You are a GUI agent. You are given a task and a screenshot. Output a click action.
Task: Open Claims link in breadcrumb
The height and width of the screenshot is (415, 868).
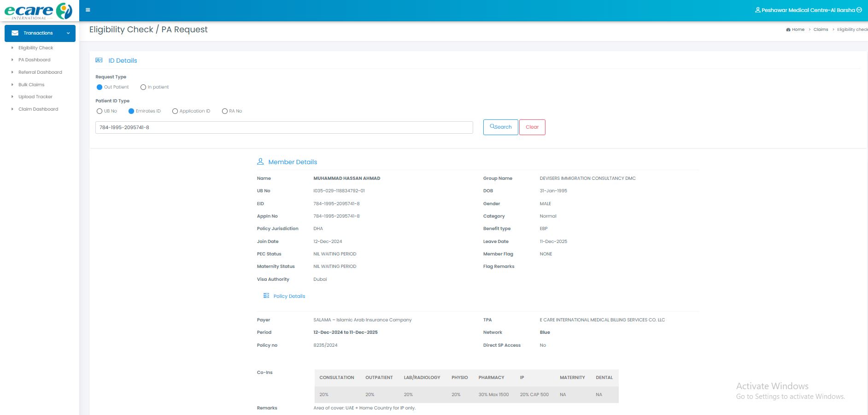(x=821, y=30)
